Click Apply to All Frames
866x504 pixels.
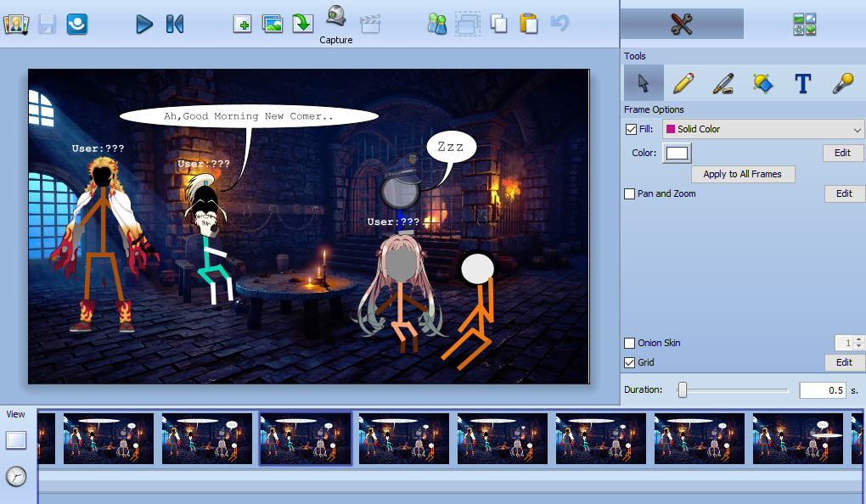pos(743,174)
